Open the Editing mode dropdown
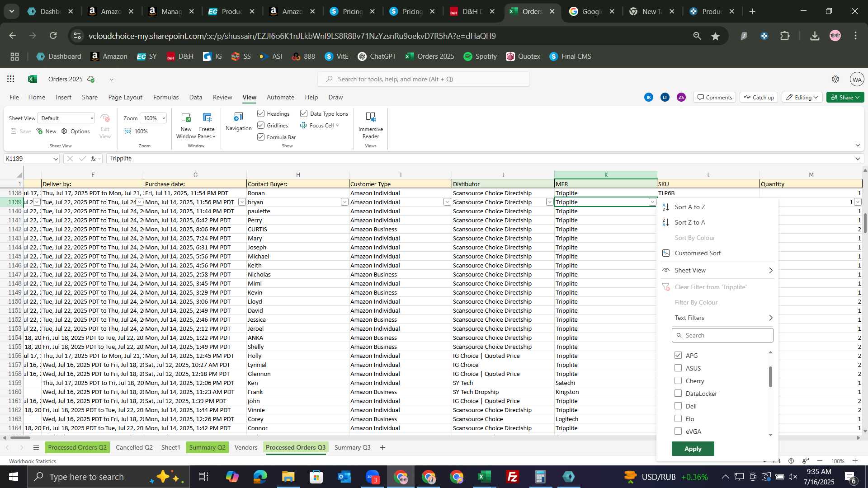This screenshot has width=868, height=488. pos(803,97)
